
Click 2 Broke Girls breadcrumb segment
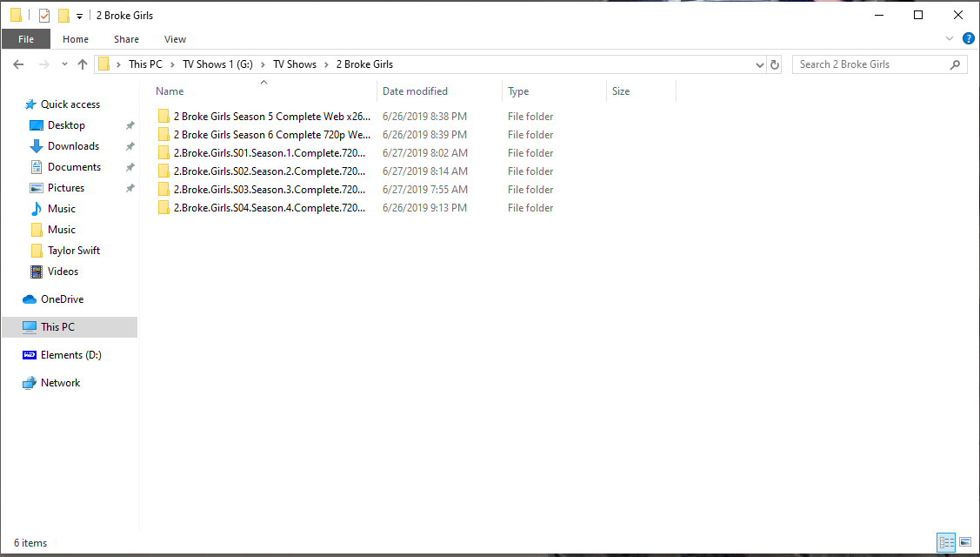pyautogui.click(x=364, y=64)
